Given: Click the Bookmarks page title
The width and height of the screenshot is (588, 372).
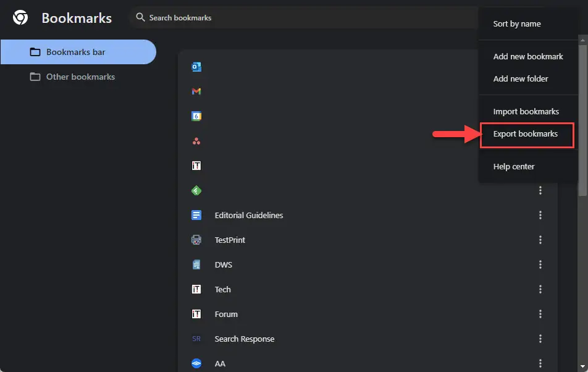Looking at the screenshot, I should click(x=77, y=18).
